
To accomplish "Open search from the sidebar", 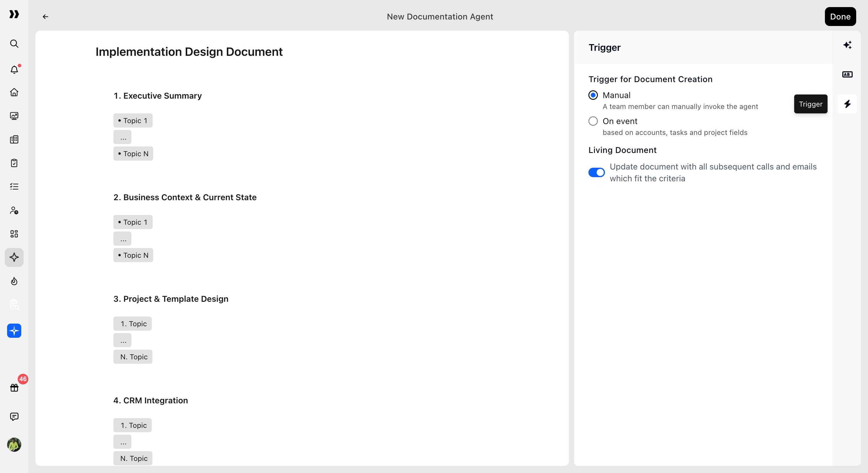I will click(14, 44).
